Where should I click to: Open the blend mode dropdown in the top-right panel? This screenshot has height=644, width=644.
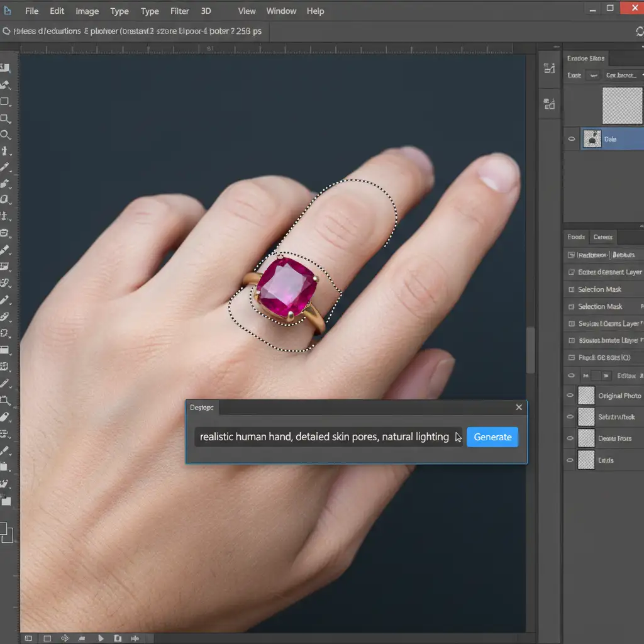point(620,75)
